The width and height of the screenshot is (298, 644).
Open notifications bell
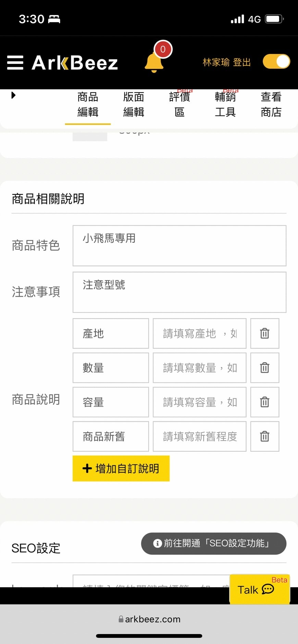pyautogui.click(x=154, y=62)
